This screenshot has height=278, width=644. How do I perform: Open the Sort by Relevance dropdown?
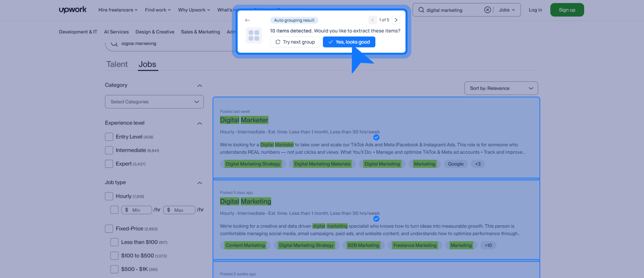pyautogui.click(x=501, y=88)
